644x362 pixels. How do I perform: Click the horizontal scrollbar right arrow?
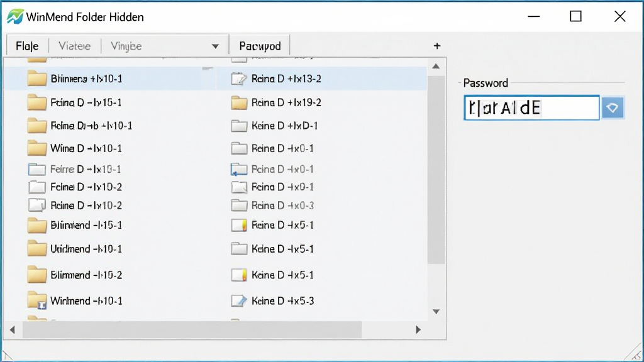point(418,329)
